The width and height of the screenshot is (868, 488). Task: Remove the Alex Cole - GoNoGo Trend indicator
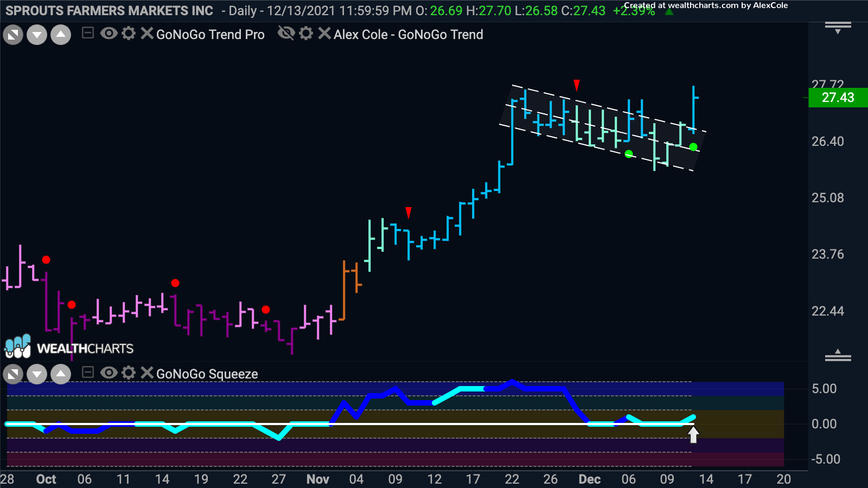point(324,34)
